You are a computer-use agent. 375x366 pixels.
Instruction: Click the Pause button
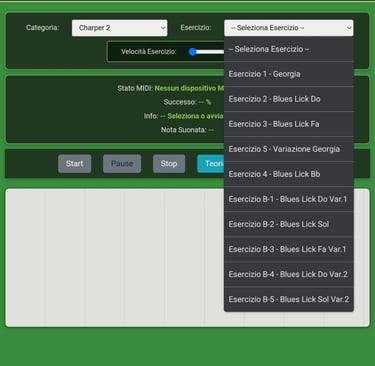(x=122, y=164)
